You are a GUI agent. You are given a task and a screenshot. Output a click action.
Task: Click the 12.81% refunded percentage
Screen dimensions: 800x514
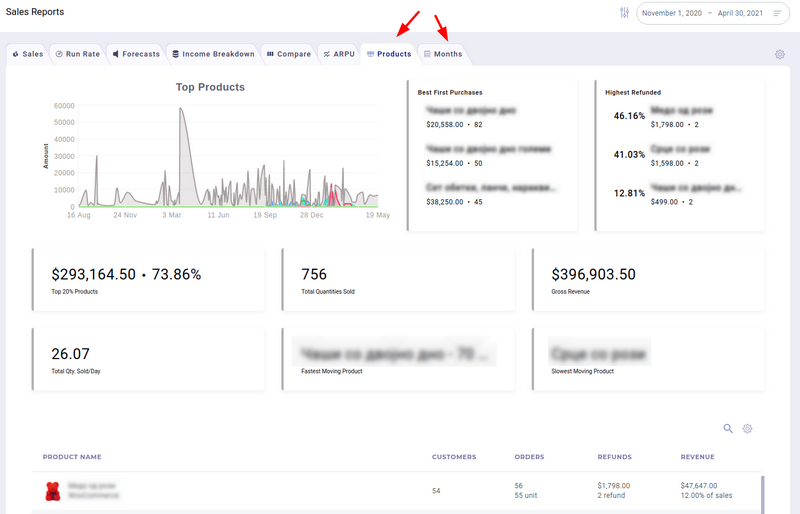629,193
